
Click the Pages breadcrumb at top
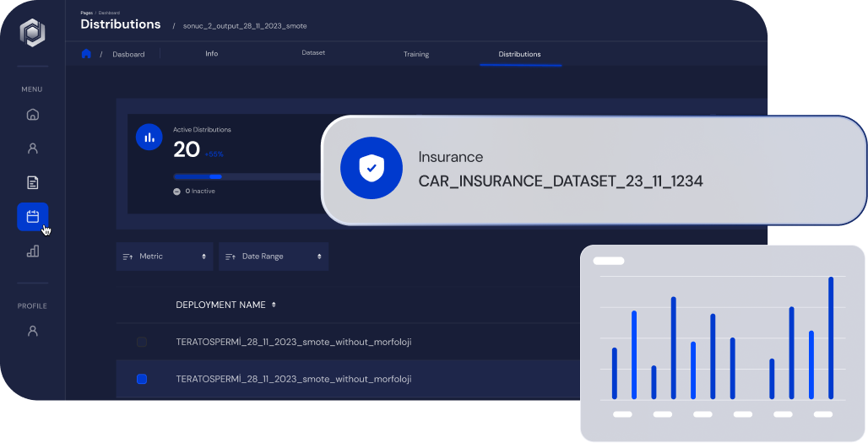[x=86, y=13]
